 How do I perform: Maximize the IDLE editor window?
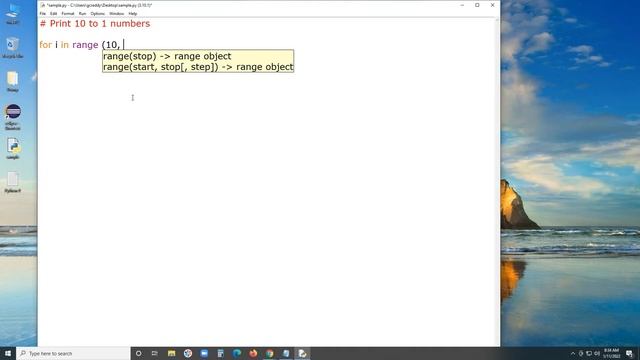pos(477,5)
